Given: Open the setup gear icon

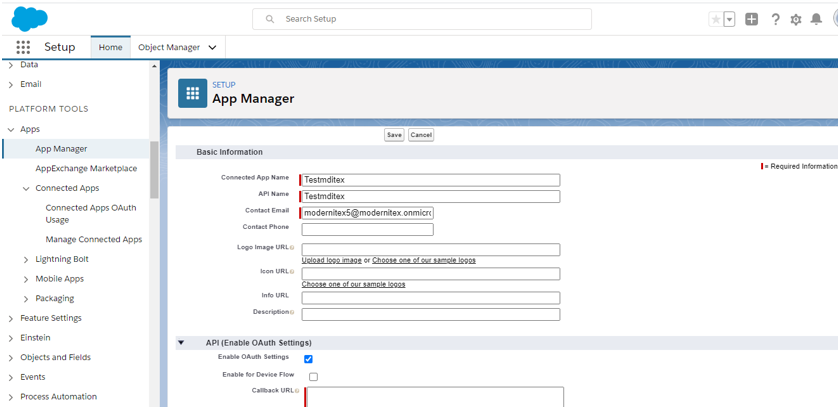Looking at the screenshot, I should click(x=796, y=20).
